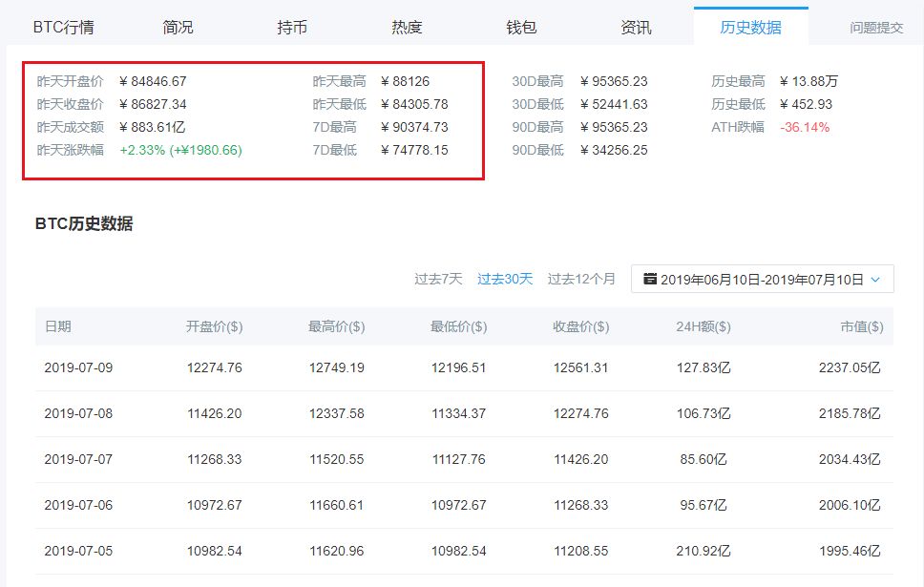Click the 最高价($) column header
Viewport: 924px width, 587px height.
pos(337,326)
